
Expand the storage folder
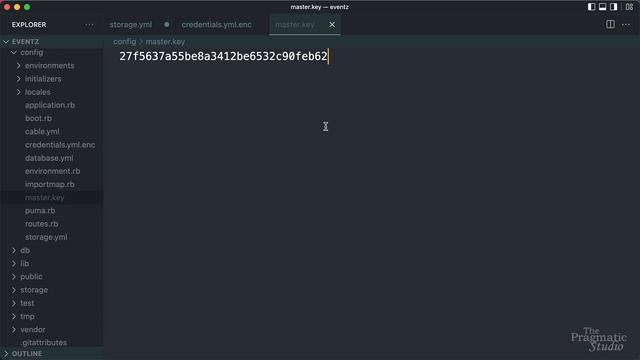tap(34, 290)
